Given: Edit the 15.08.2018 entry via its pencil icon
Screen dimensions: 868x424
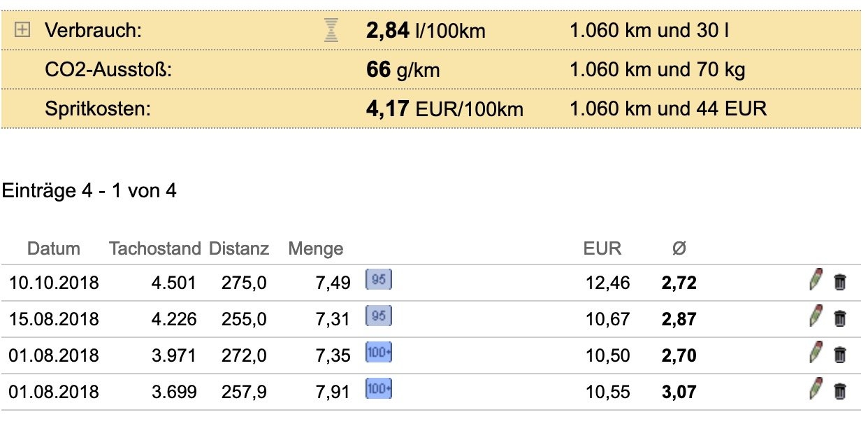Looking at the screenshot, I should [x=815, y=317].
